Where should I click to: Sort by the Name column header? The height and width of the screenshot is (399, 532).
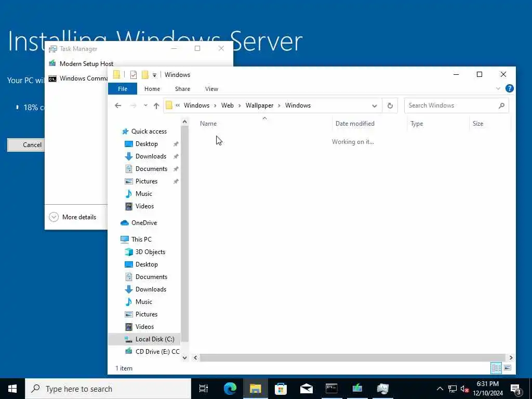264,124
